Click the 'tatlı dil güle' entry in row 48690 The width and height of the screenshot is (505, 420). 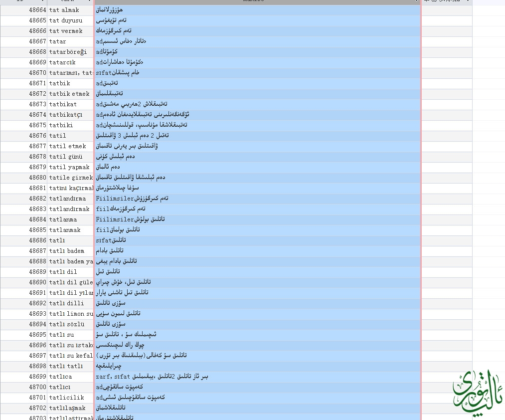pos(70,282)
